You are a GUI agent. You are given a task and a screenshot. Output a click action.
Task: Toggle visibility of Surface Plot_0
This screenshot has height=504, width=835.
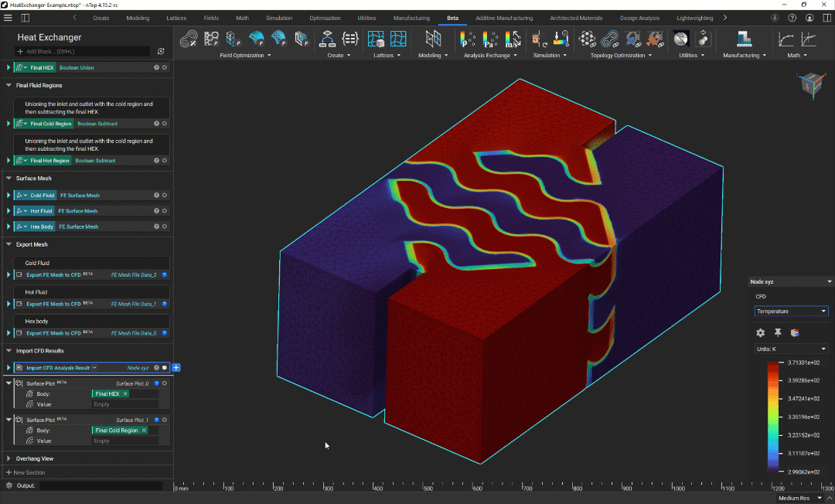pos(165,383)
